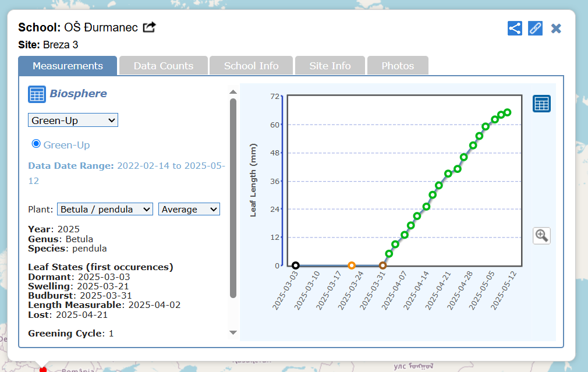Open the Biosphere data table icon
This screenshot has height=372, width=588.
37,94
